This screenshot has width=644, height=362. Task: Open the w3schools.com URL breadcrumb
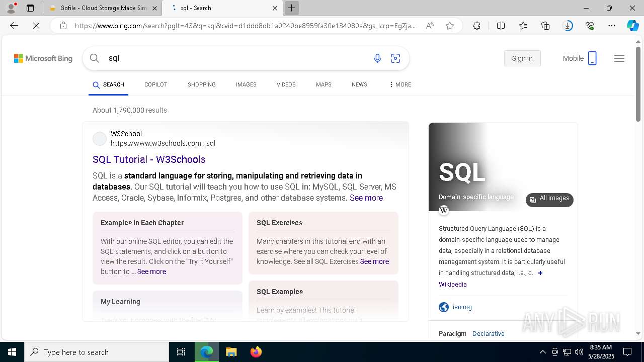(163, 143)
